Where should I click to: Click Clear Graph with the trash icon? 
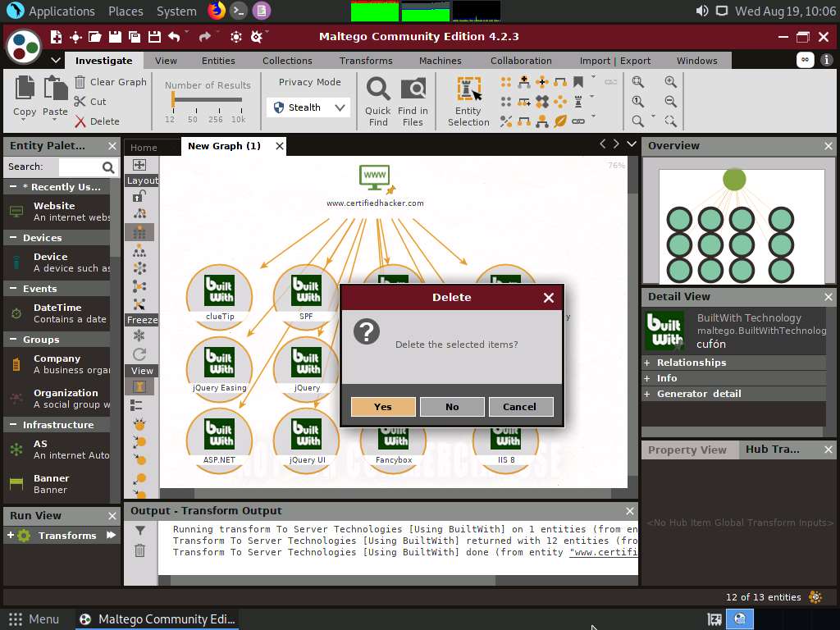coord(111,82)
